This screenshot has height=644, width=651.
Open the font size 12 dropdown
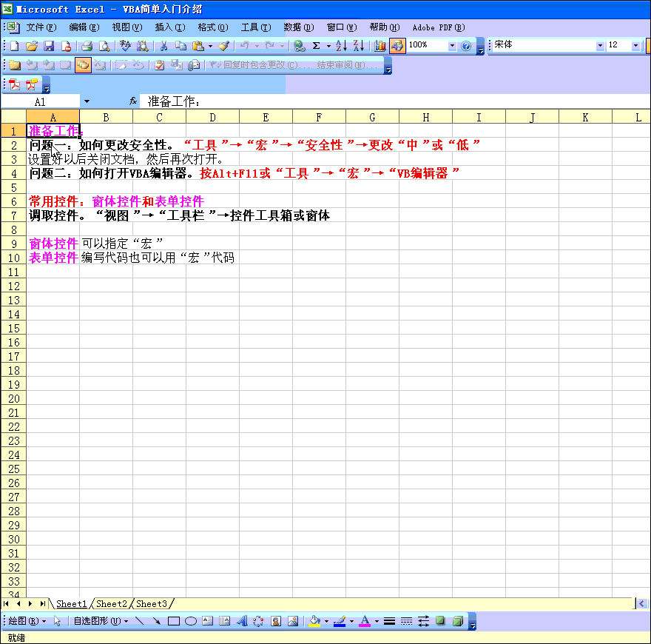[x=635, y=46]
